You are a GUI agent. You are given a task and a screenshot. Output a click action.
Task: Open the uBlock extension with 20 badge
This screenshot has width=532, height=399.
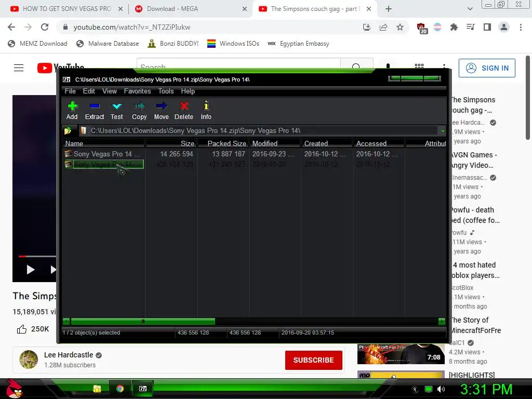pyautogui.click(x=422, y=28)
